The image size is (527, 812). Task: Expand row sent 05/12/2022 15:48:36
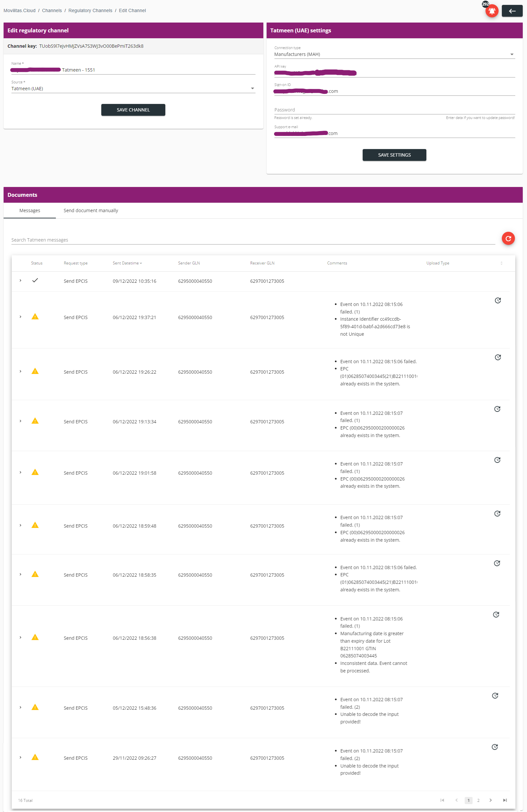(x=21, y=708)
